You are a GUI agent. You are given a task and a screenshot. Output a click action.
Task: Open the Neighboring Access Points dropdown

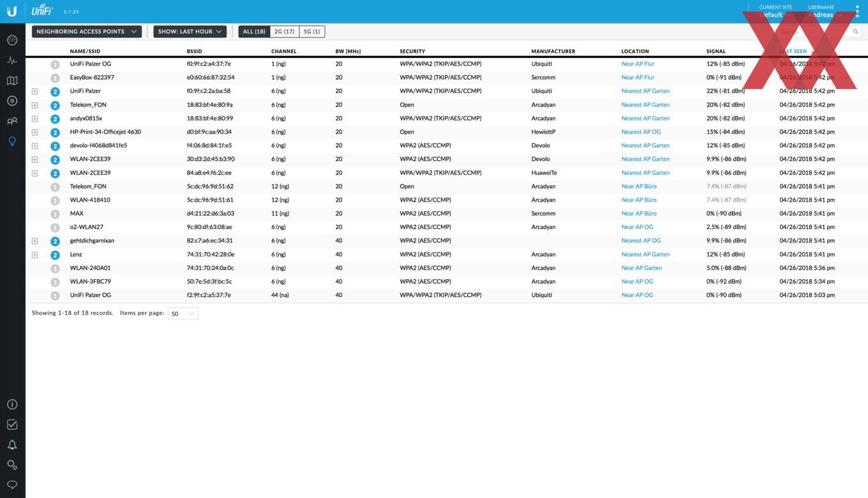[87, 31]
